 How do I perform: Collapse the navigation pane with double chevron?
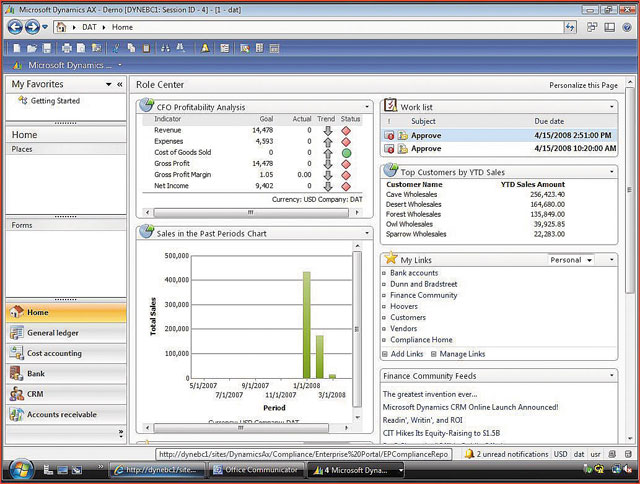[x=120, y=84]
